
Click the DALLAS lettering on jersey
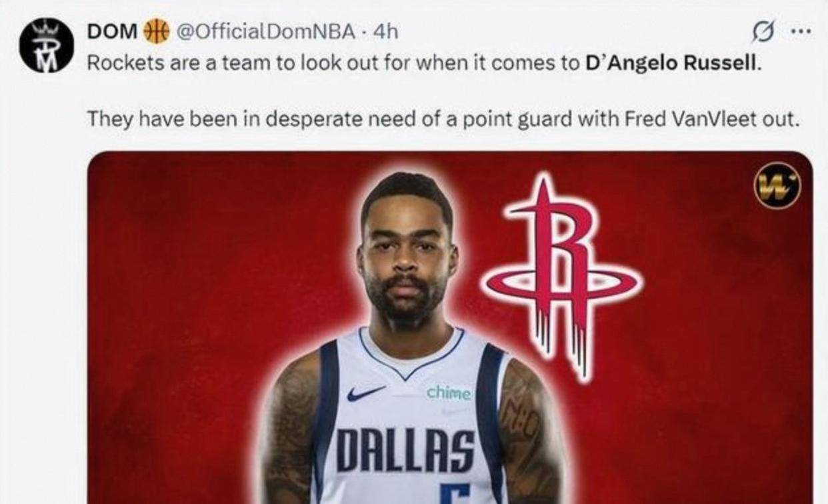point(405,451)
